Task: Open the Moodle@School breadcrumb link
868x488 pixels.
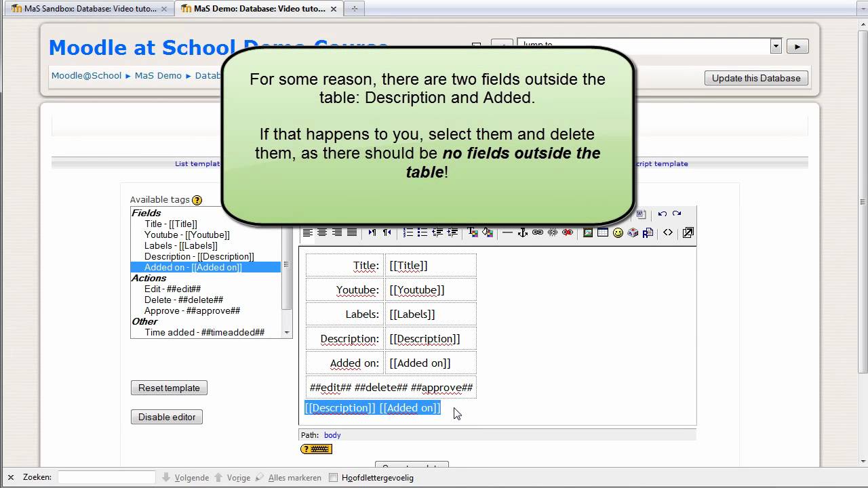Action: click(x=86, y=76)
